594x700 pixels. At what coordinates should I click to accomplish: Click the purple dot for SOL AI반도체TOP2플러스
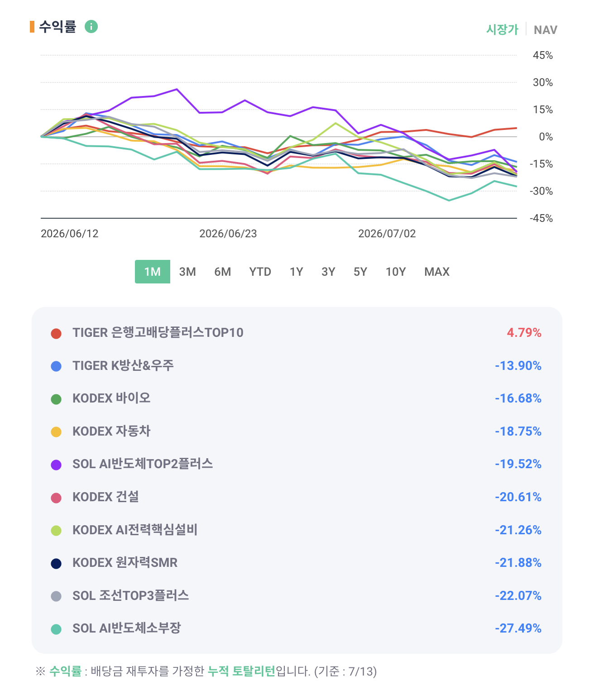pos(56,465)
